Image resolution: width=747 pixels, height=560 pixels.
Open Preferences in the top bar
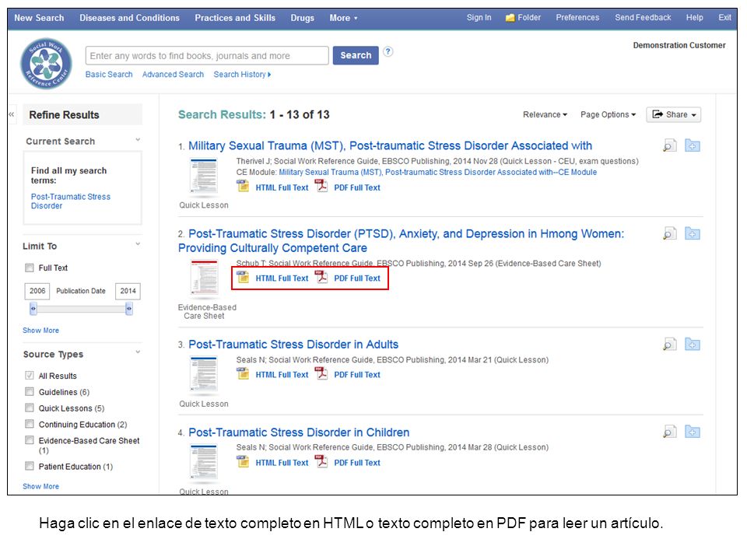point(577,18)
